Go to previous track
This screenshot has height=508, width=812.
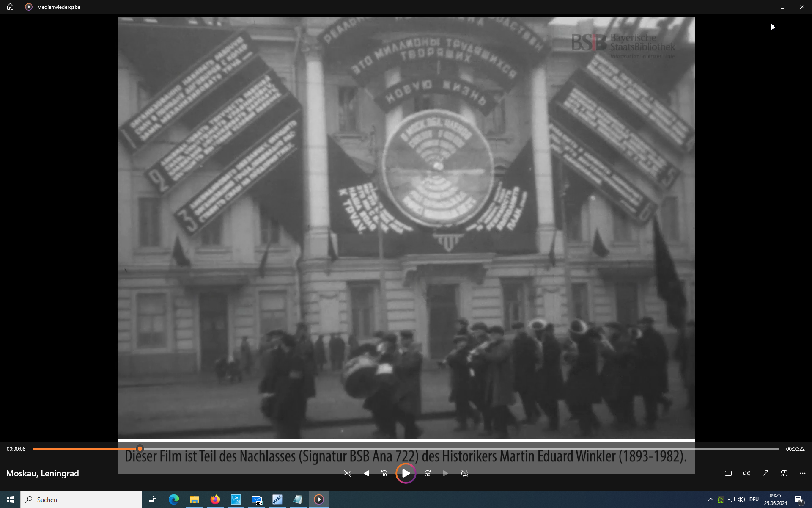click(366, 473)
